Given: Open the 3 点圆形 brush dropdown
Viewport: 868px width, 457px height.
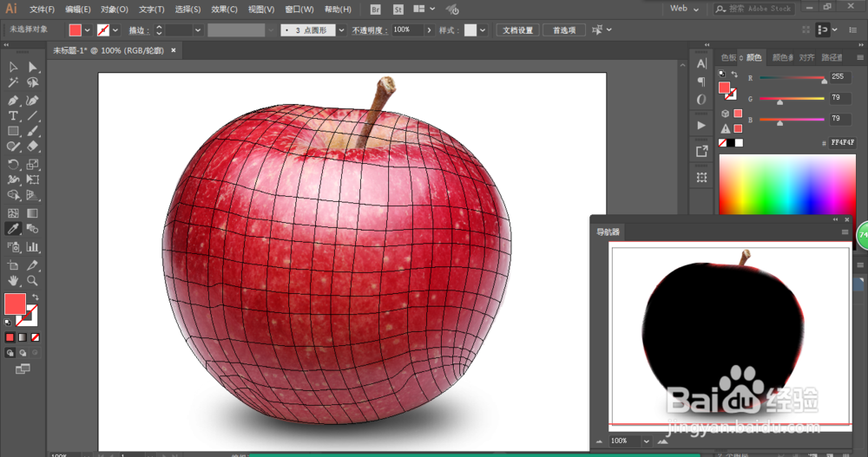Looking at the screenshot, I should point(341,30).
